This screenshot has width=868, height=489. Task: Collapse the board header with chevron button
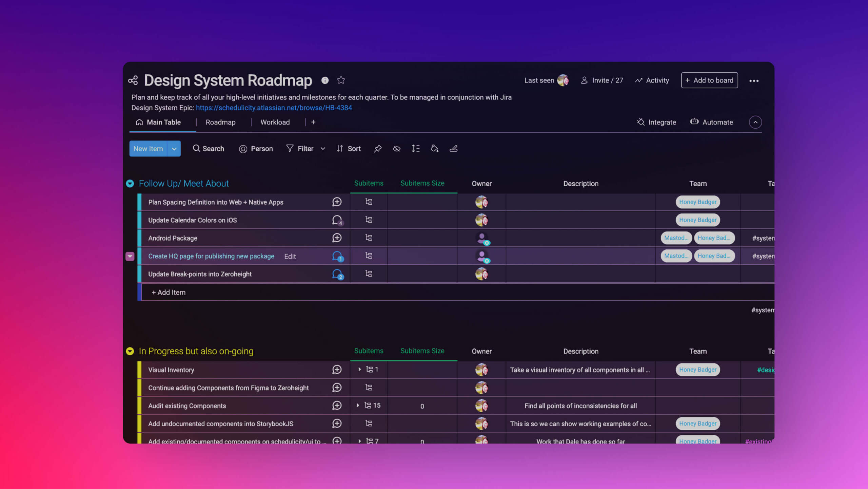tap(755, 122)
